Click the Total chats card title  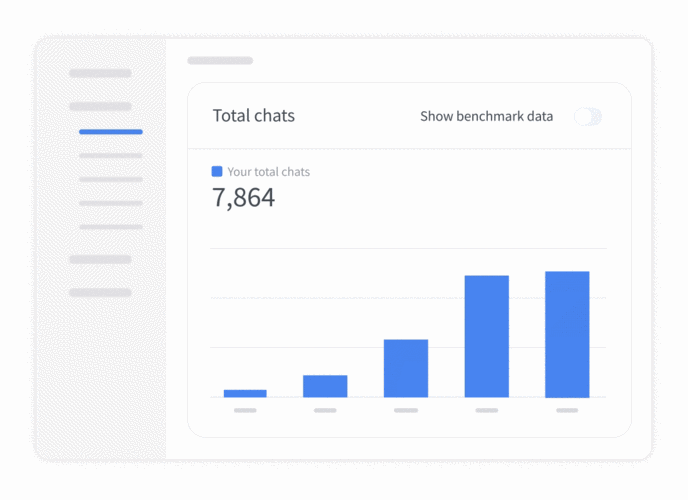[x=254, y=116]
